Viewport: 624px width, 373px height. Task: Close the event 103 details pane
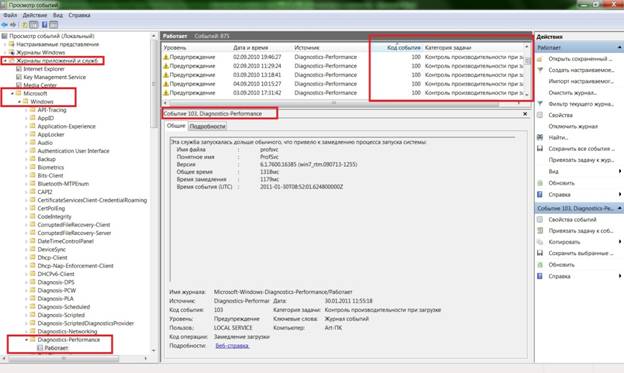tap(525, 114)
